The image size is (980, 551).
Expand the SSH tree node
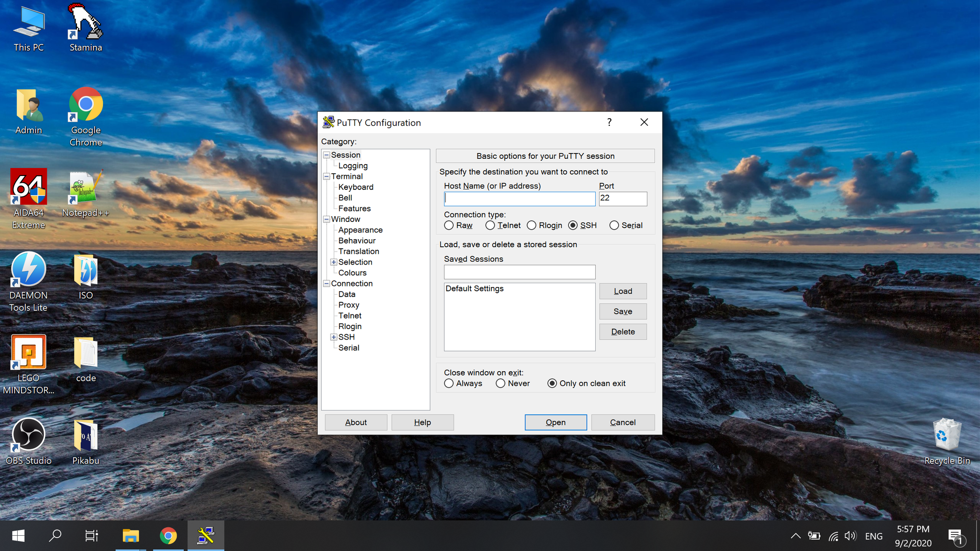tap(334, 337)
